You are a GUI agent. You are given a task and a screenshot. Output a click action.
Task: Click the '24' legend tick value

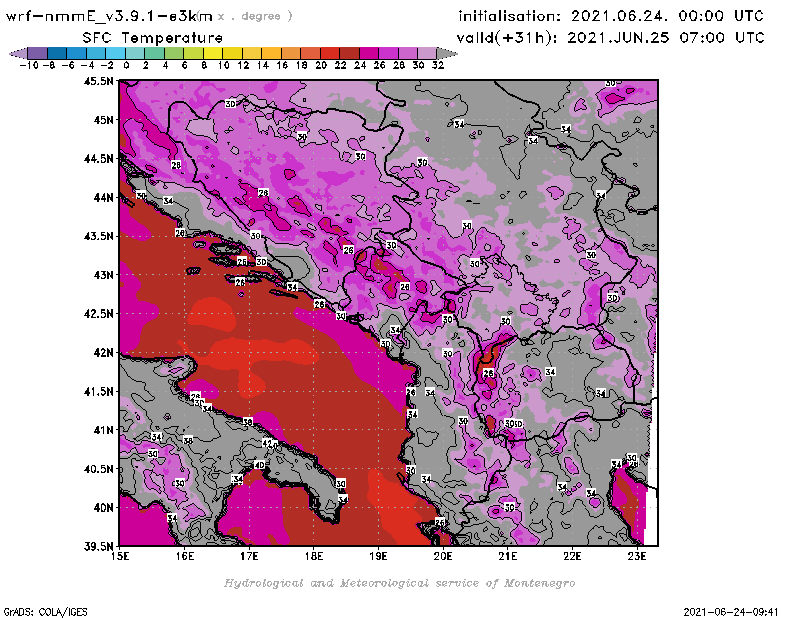tap(360, 65)
